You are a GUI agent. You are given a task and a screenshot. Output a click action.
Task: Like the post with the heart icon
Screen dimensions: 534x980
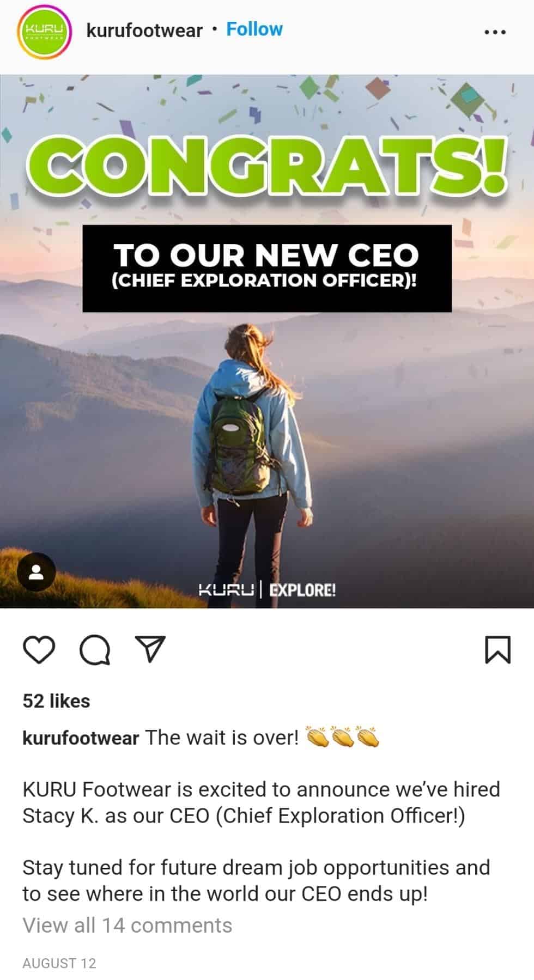point(39,649)
